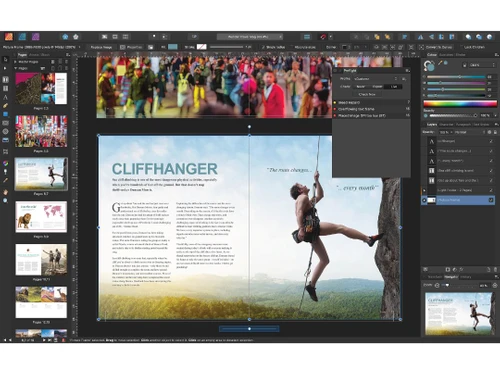Select the Live check option in Preflight
Viewport: 500px width, 375px height.
click(x=394, y=87)
